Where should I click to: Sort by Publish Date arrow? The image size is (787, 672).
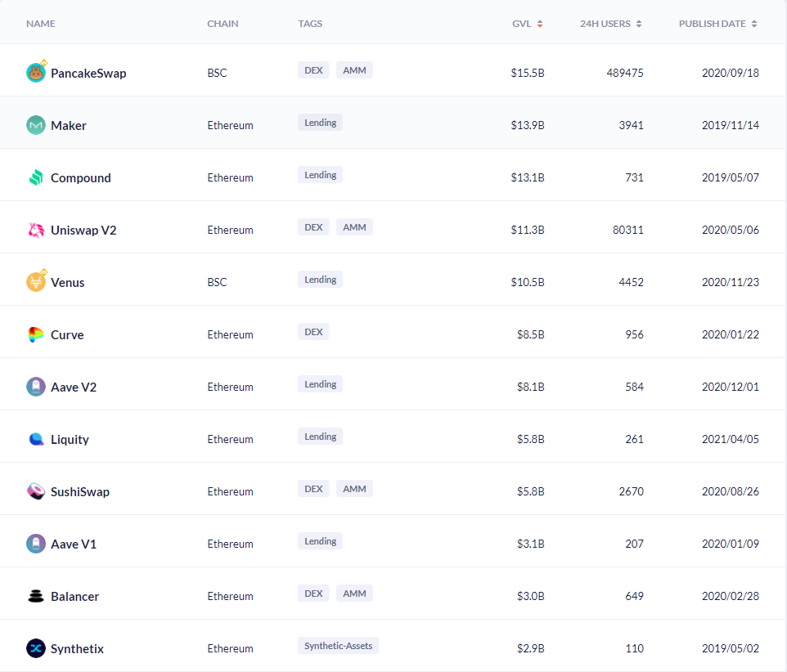tap(754, 24)
